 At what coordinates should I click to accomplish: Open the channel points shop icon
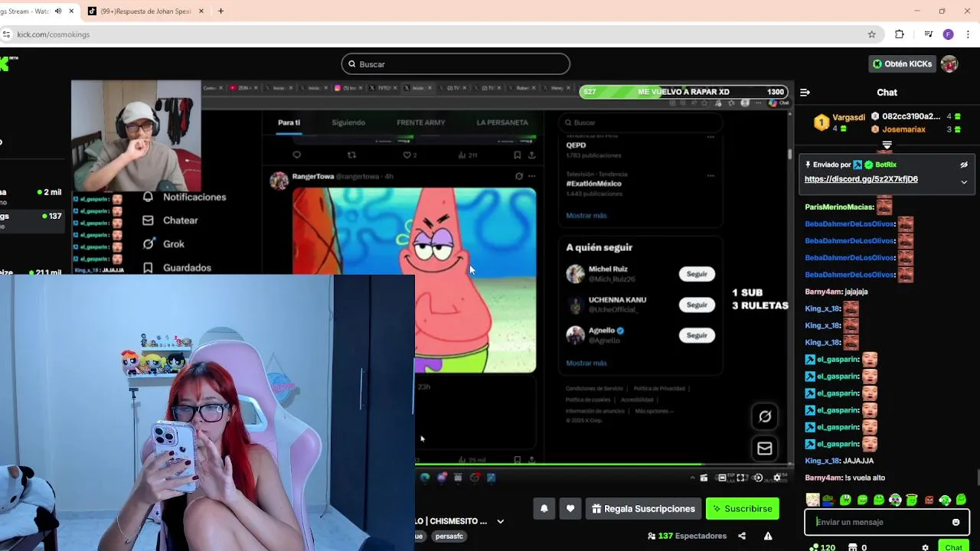pyautogui.click(x=853, y=547)
